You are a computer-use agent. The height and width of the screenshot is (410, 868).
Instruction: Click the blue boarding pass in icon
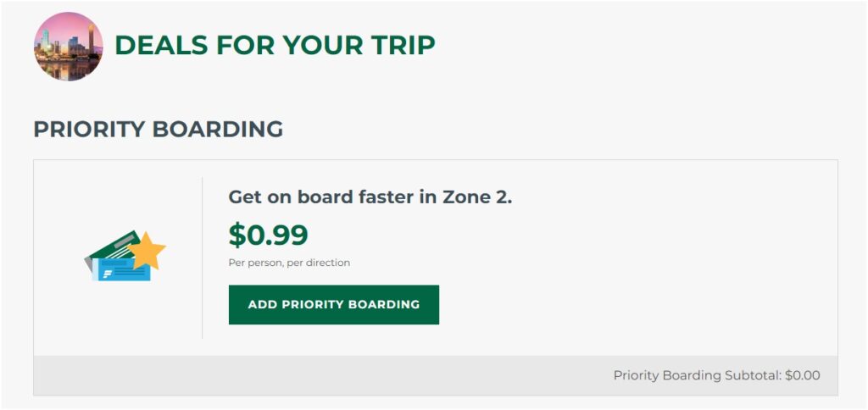click(x=121, y=269)
